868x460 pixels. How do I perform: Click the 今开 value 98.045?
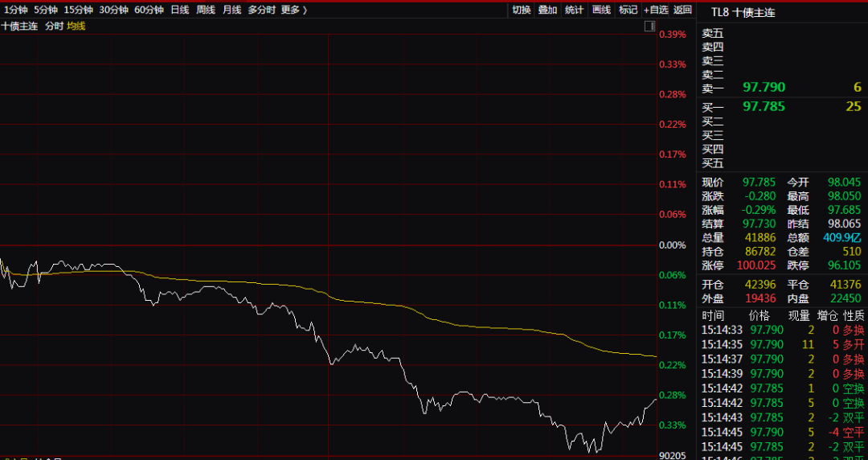[845, 183]
